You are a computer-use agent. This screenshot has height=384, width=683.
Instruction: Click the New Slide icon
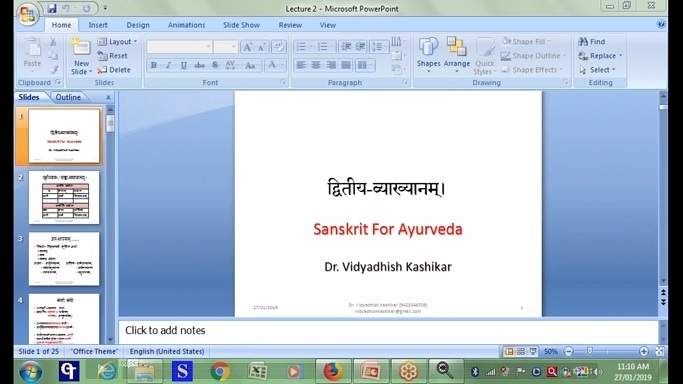tap(81, 48)
